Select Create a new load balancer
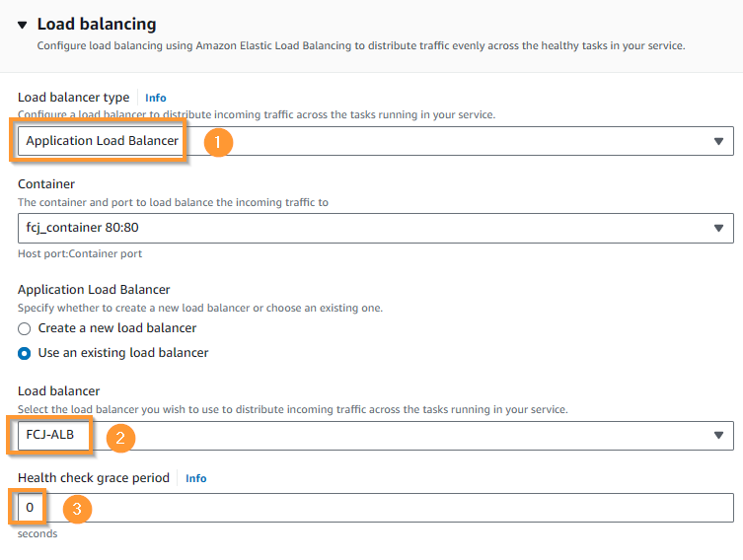 click(24, 328)
